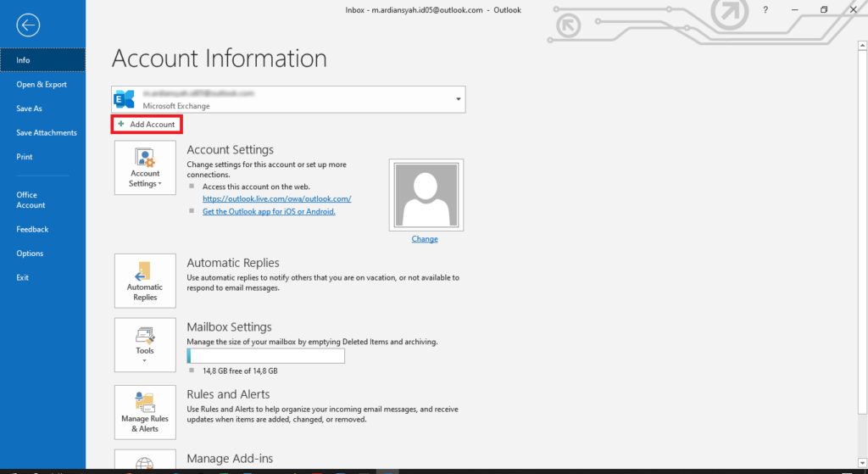Open the Account Settings button
868x474 pixels.
point(145,167)
